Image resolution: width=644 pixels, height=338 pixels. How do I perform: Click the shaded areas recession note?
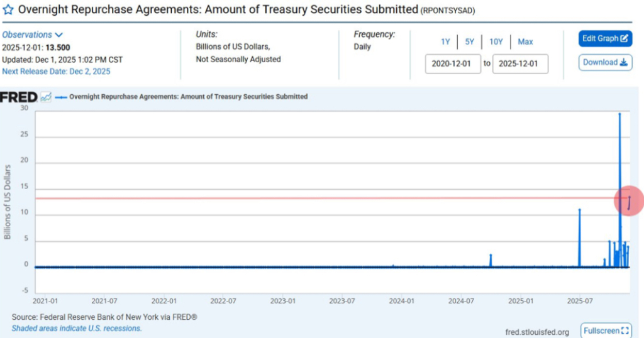click(77, 328)
